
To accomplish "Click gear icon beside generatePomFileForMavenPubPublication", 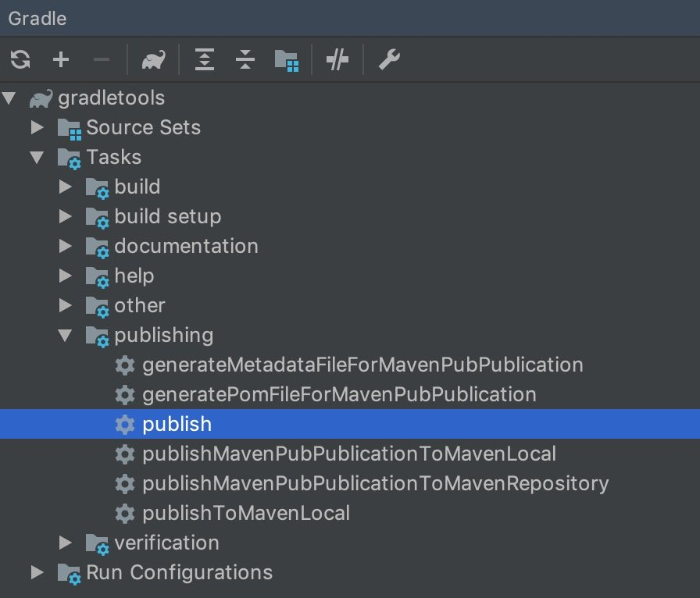I will point(125,395).
